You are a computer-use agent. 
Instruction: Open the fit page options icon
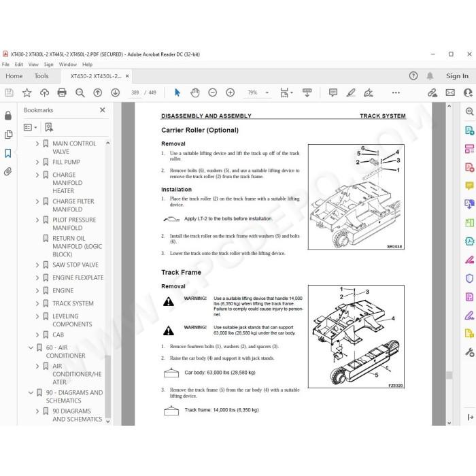[x=286, y=92]
